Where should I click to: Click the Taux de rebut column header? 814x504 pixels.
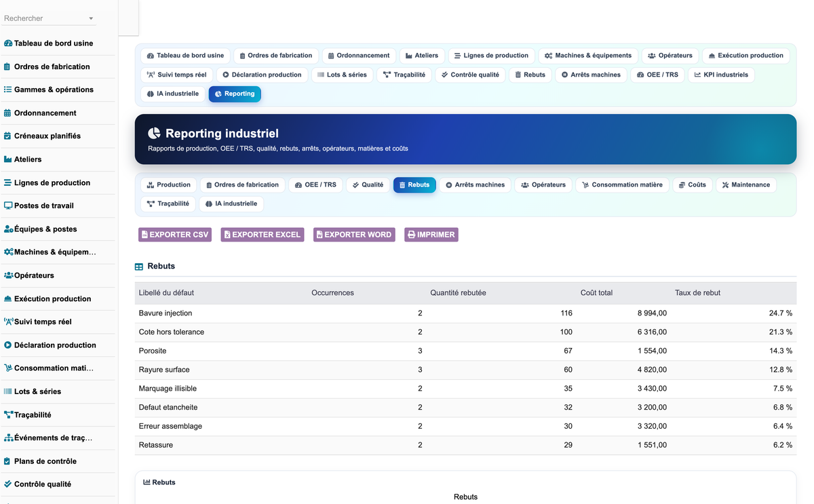click(x=697, y=293)
